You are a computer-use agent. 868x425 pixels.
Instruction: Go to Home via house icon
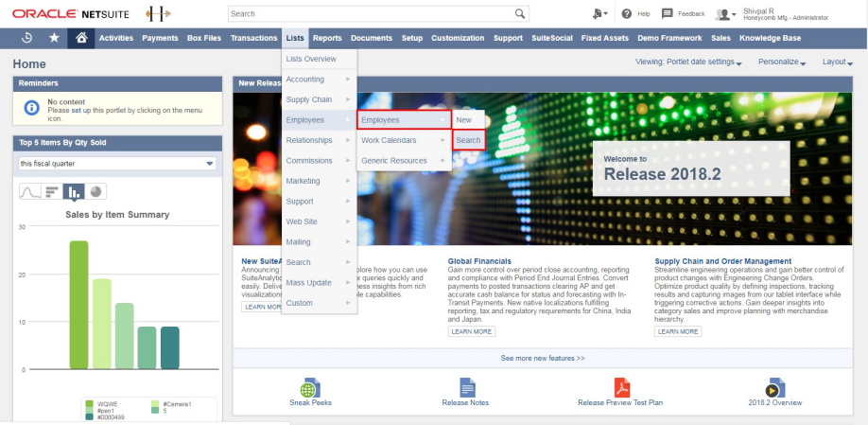tap(81, 38)
